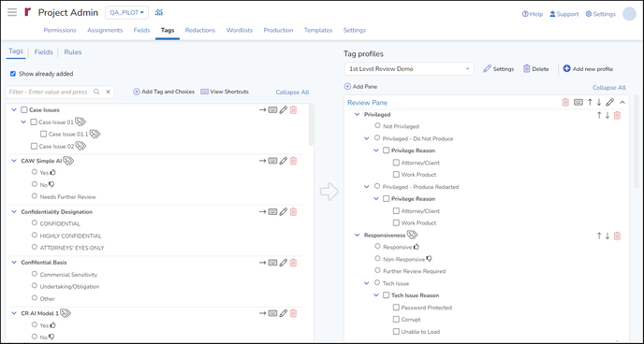Open the Wordlists tab

(x=240, y=30)
